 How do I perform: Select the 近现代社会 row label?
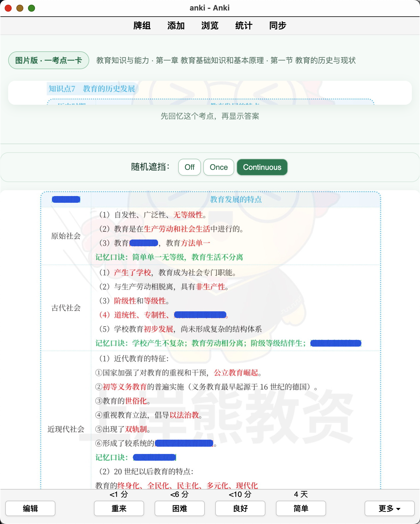pos(66,429)
